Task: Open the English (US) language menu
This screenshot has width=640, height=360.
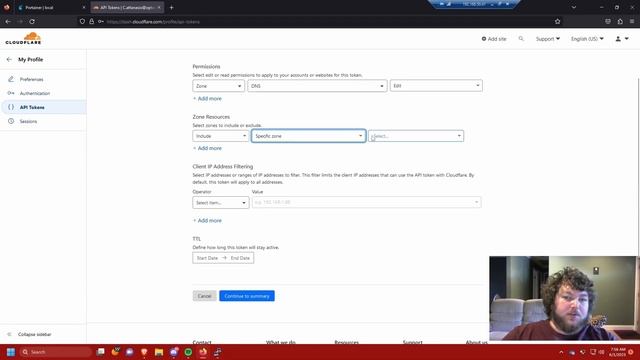Action: pyautogui.click(x=587, y=39)
